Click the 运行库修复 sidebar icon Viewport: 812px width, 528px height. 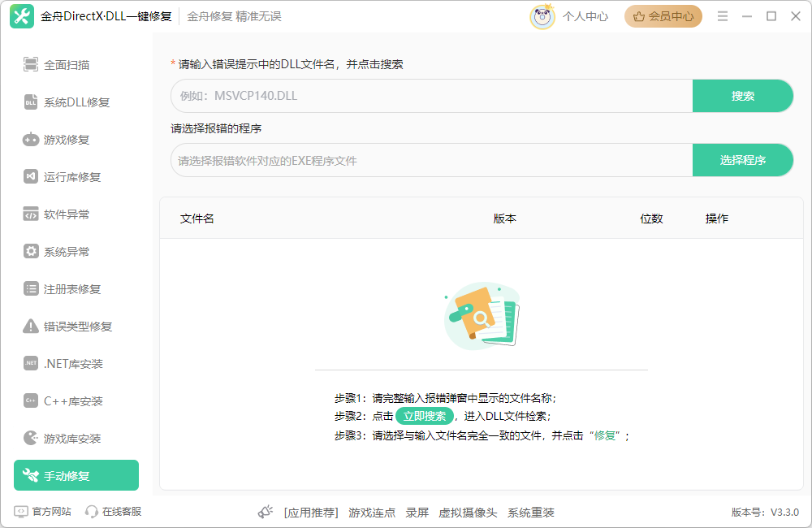pyautogui.click(x=31, y=177)
